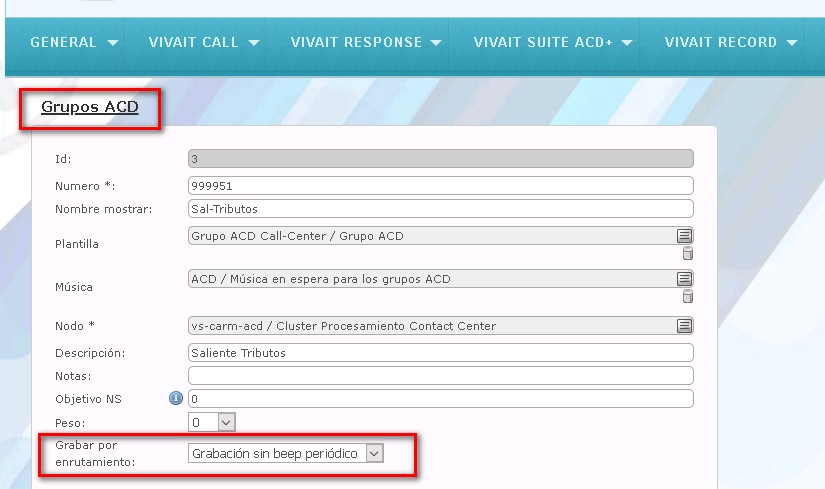
Task: Click the Nodo field showing vs-carm-acd
Action: pyautogui.click(x=431, y=326)
